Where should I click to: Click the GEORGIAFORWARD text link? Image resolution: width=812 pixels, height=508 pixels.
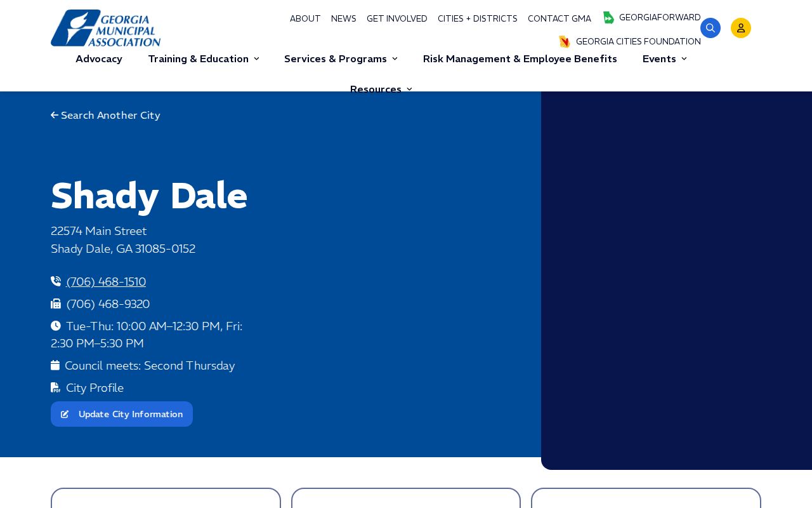660,18
